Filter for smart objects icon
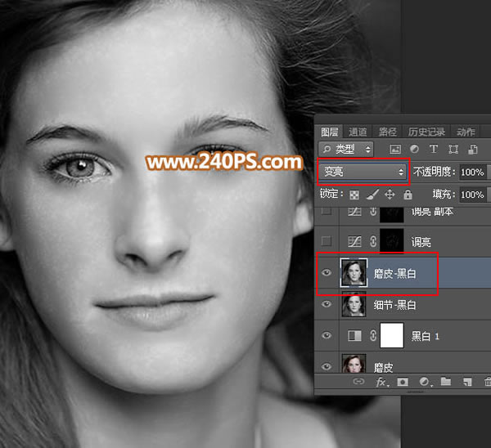This screenshot has width=491, height=448. [472, 150]
